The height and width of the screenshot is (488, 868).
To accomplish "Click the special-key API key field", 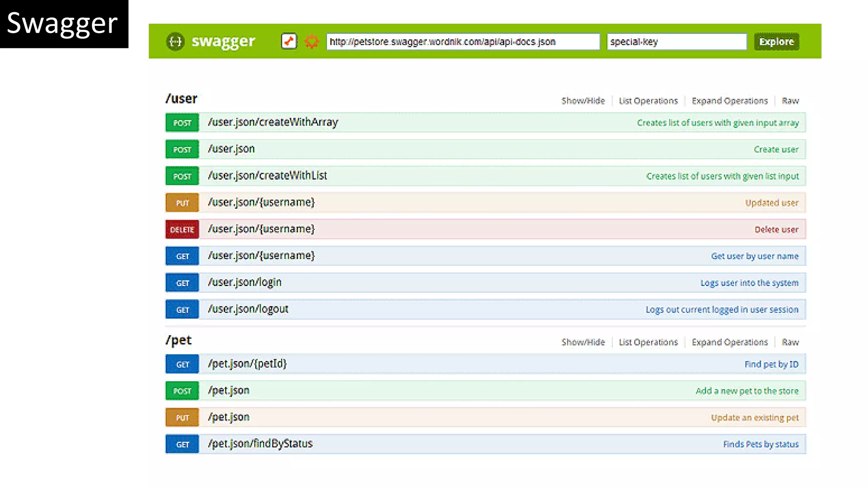I will point(676,42).
